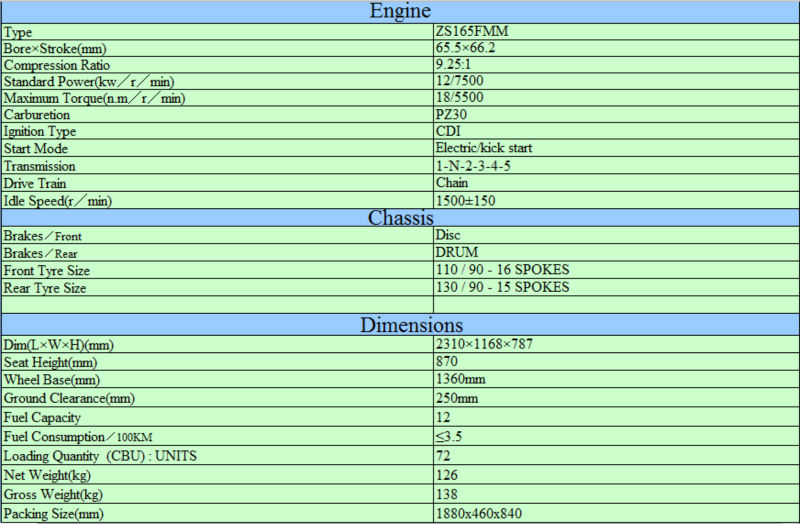Click the 18/5500 value
The image size is (800, 524).
tap(459, 97)
